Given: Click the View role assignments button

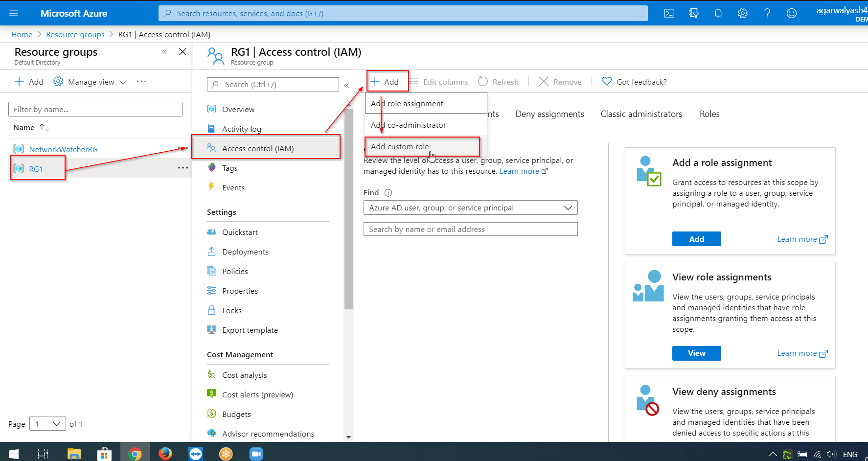Looking at the screenshot, I should click(x=696, y=353).
